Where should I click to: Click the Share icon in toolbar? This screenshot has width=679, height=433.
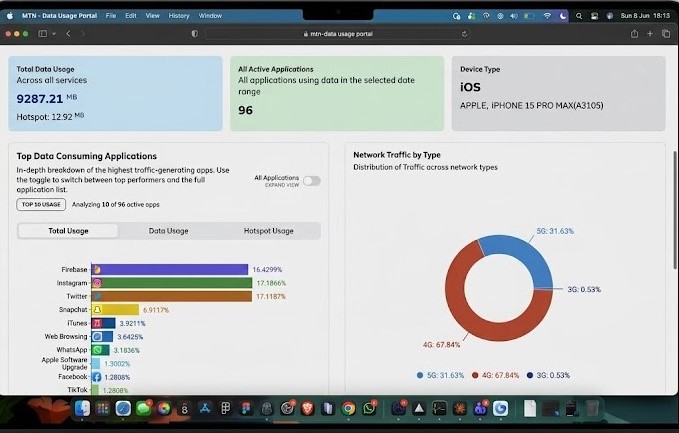point(634,33)
